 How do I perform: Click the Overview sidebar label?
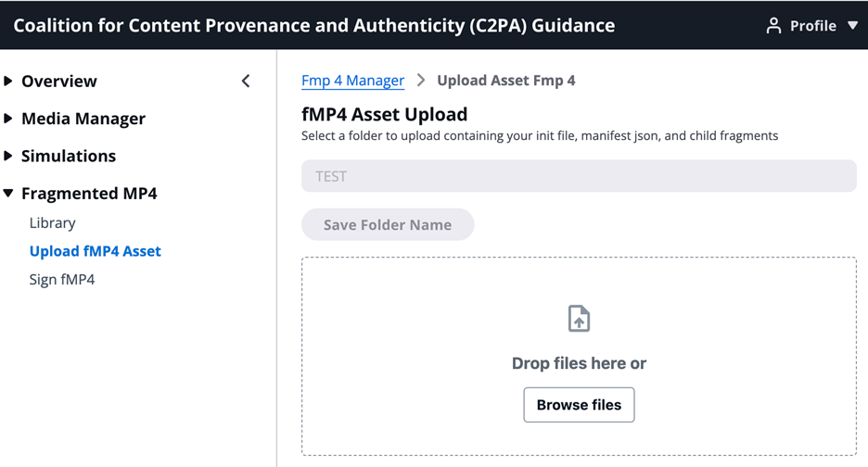[x=59, y=82]
